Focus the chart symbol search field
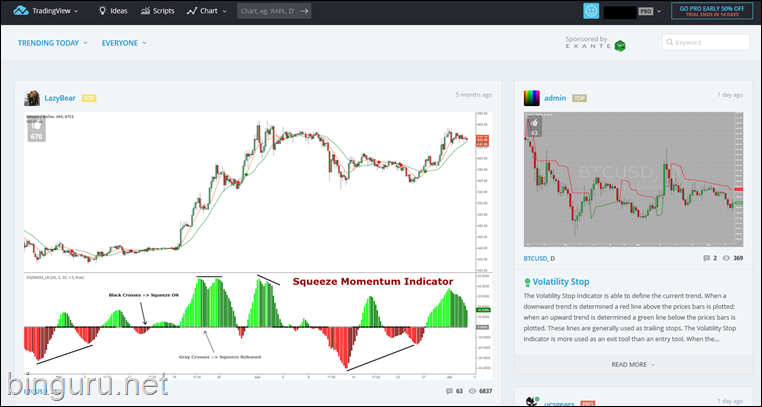The height and width of the screenshot is (407, 762). pos(274,11)
